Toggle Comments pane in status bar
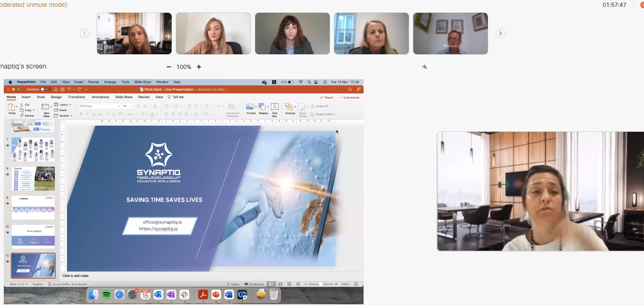The width and height of the screenshot is (644, 305). pyautogui.click(x=254, y=284)
